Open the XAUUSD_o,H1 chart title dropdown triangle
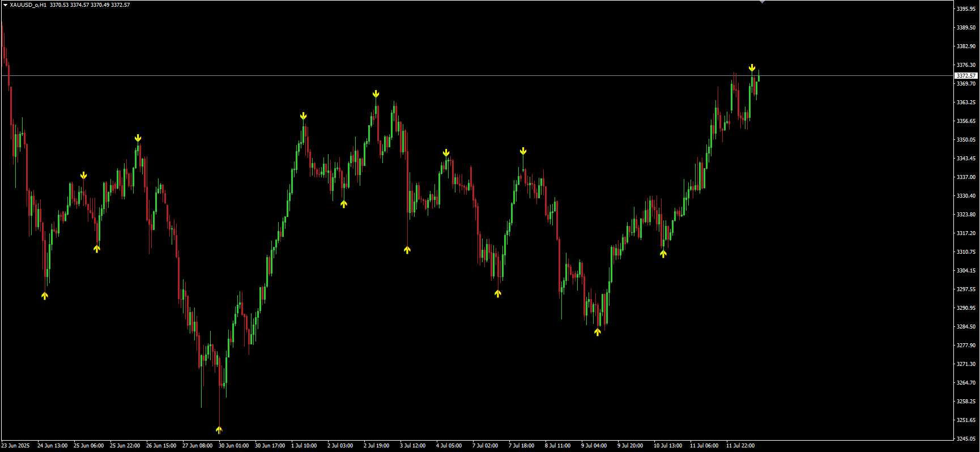This screenshot has height=452, width=980. pyautogui.click(x=5, y=5)
